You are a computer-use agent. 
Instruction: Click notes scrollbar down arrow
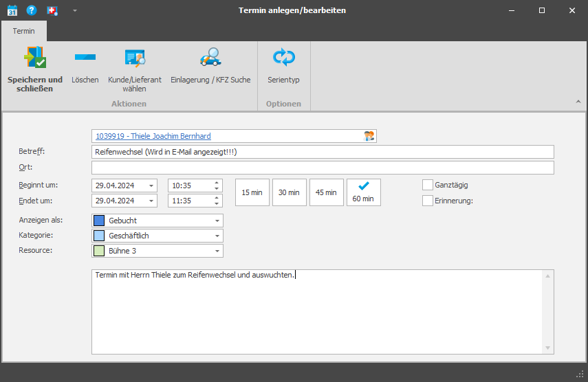tap(547, 348)
